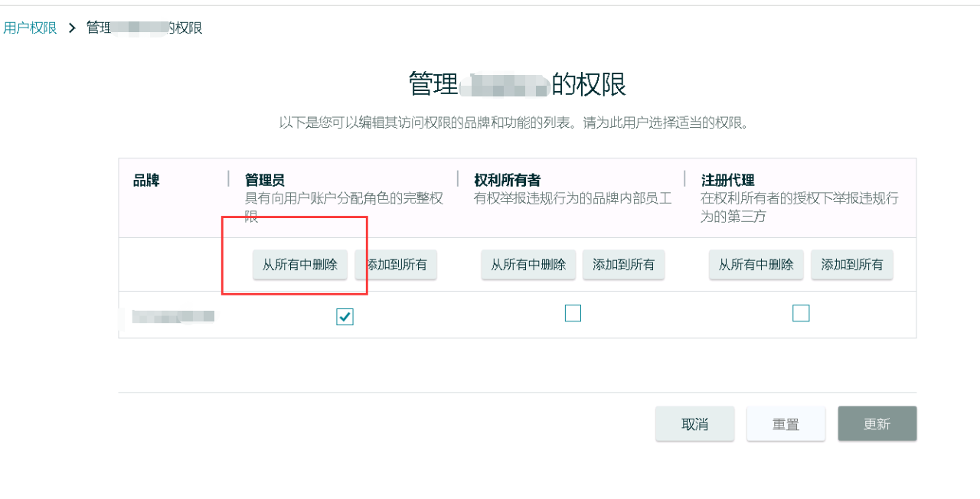Click 添加到所有 under 权利所有者 column
980x499 pixels.
[x=623, y=265]
